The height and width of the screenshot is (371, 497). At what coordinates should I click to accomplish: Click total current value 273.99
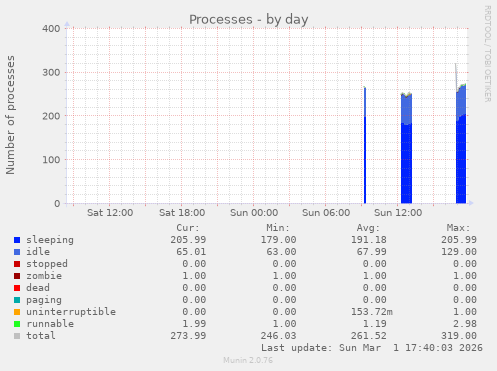coord(188,336)
